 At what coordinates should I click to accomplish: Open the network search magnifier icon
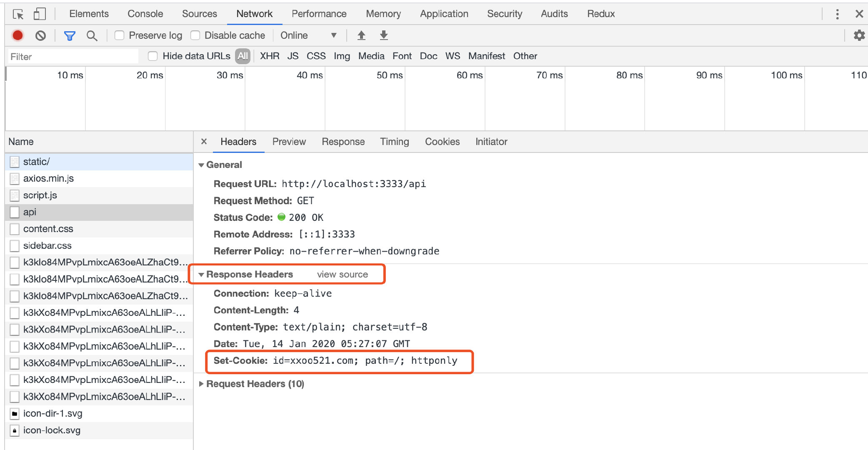[92, 35]
